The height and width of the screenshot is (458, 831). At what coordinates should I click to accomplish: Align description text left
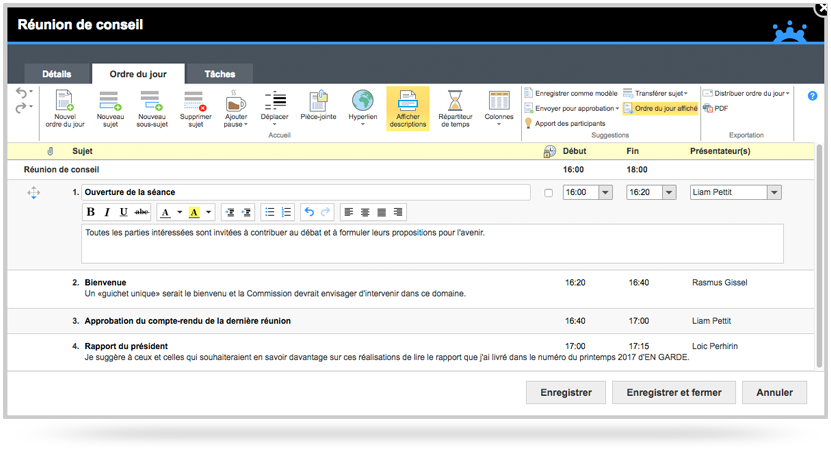(x=349, y=212)
